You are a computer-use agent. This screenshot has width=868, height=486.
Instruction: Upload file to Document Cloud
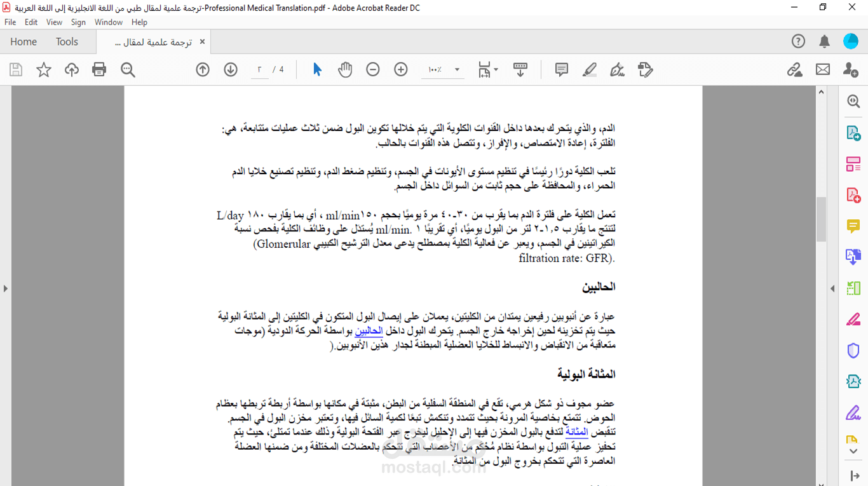pyautogui.click(x=72, y=70)
